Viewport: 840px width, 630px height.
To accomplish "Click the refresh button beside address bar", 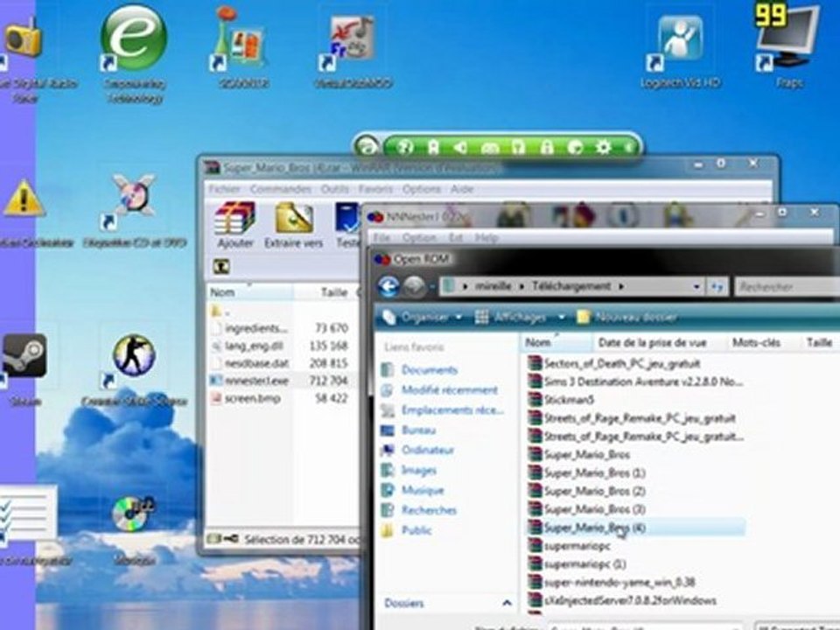I will (717, 287).
